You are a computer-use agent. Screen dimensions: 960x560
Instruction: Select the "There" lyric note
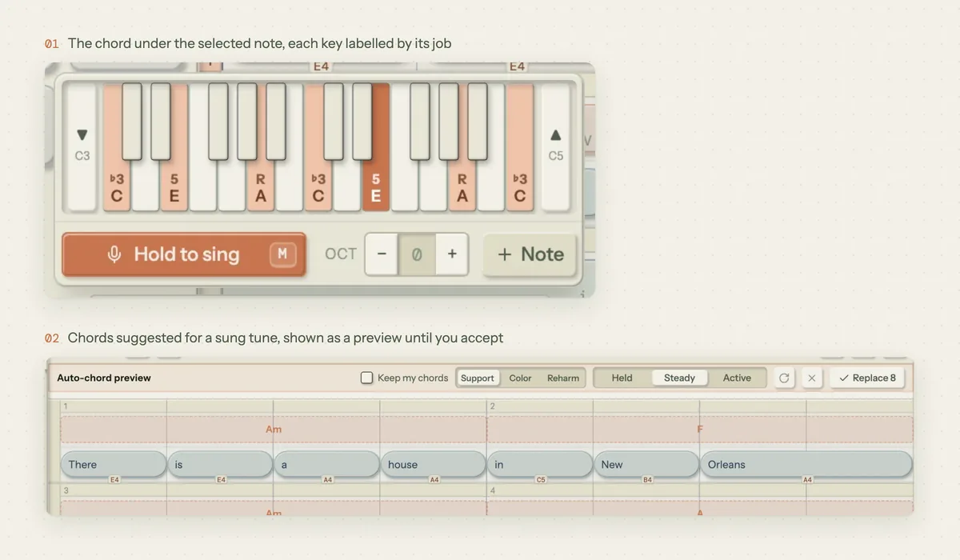(x=114, y=464)
